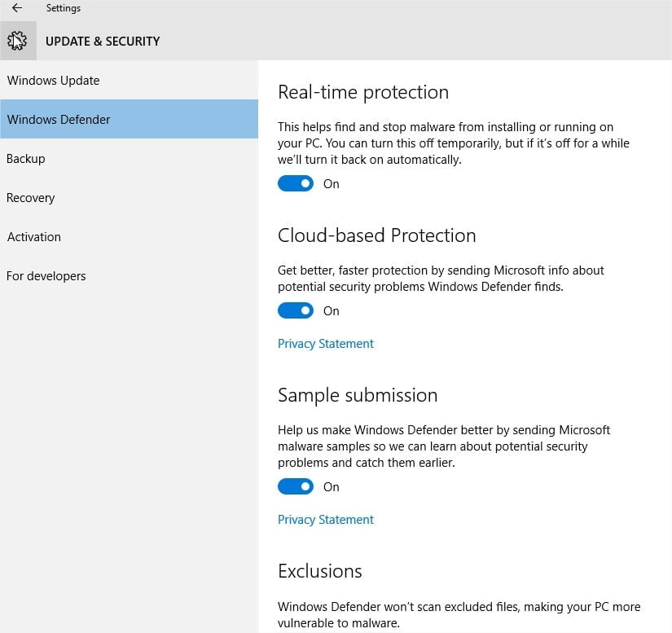Select For developers in the sidebar
Viewport: 672px width, 633px height.
tap(129, 276)
